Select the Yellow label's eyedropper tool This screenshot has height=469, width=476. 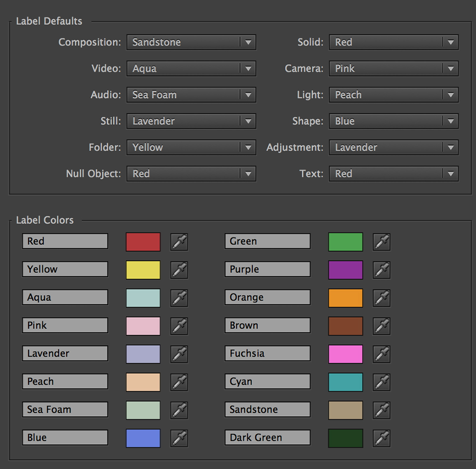click(x=179, y=269)
